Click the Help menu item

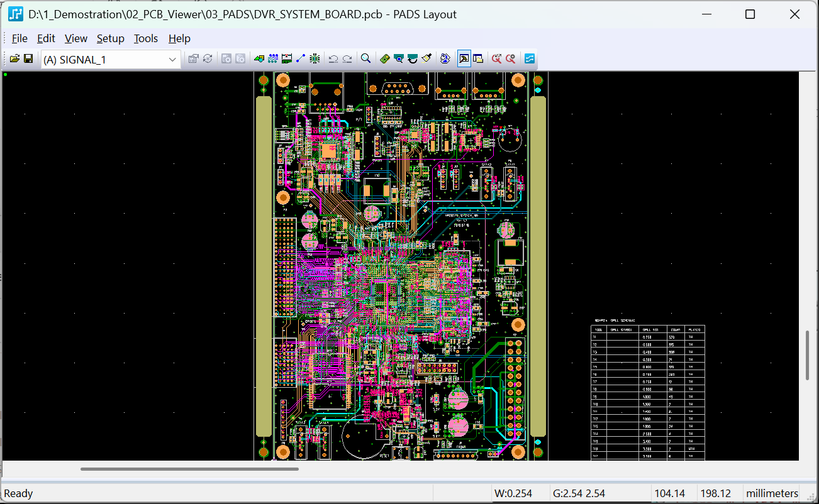coord(179,38)
